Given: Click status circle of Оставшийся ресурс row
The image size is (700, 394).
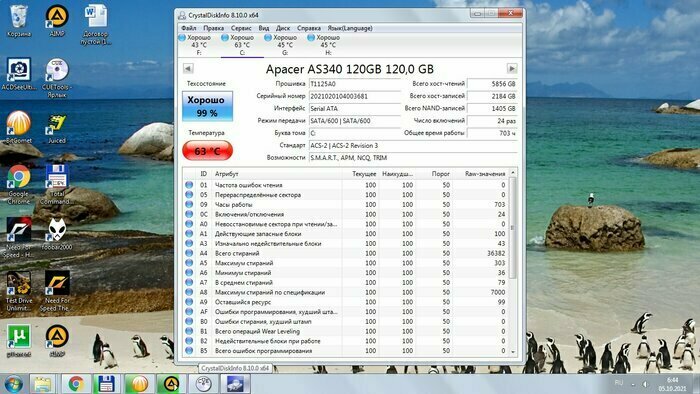Looking at the screenshot, I should (x=189, y=302).
